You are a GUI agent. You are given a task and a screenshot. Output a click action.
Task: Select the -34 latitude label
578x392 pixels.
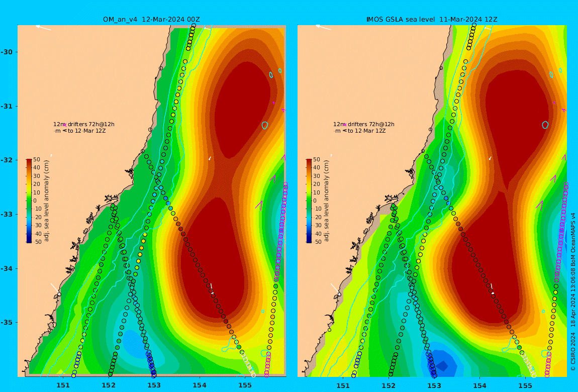click(x=7, y=268)
